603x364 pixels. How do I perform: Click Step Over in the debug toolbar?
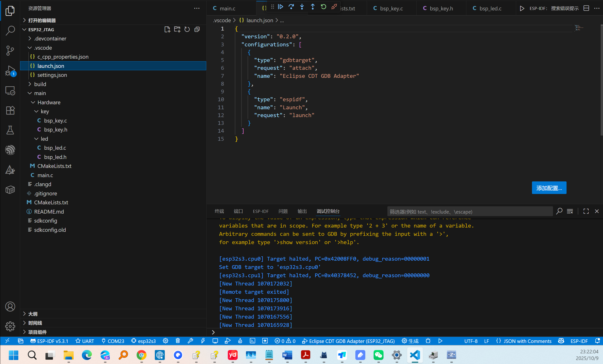coord(291,7)
